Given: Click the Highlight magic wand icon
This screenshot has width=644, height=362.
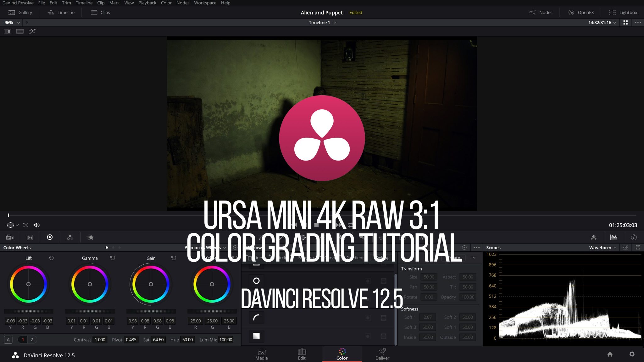Looking at the screenshot, I should pos(32,31).
